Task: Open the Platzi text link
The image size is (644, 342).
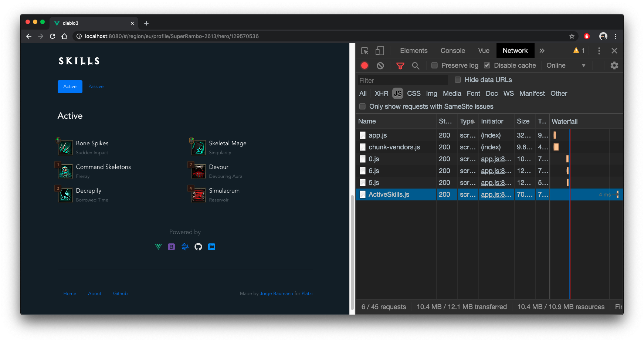Action: pos(307,294)
